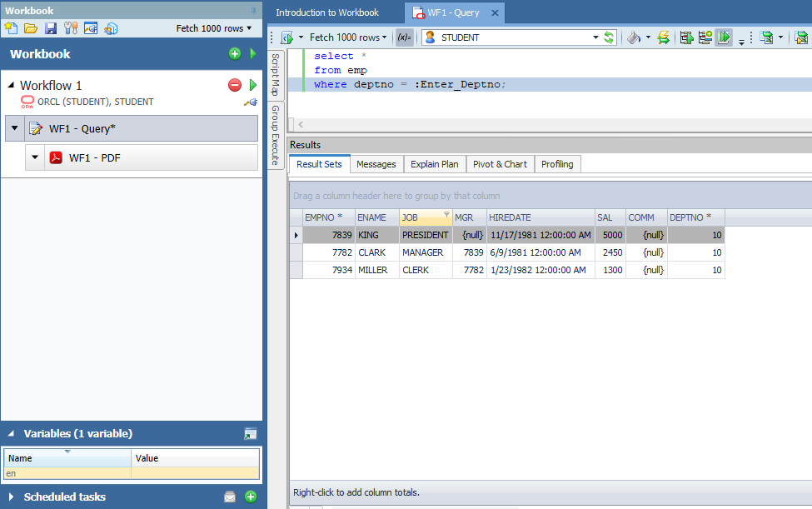
Task: Switch to the Pivot & Chart tab
Action: pos(500,164)
